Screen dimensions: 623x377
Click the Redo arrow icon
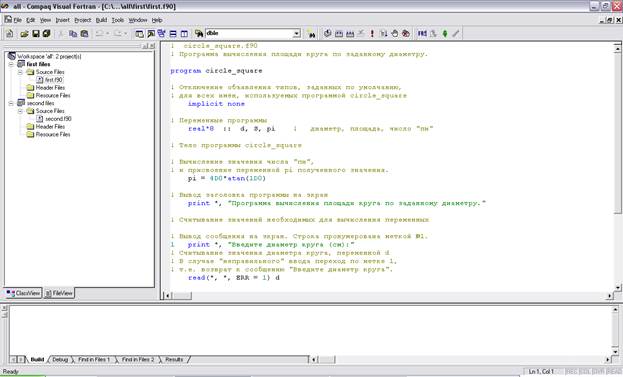pyautogui.click(x=118, y=34)
